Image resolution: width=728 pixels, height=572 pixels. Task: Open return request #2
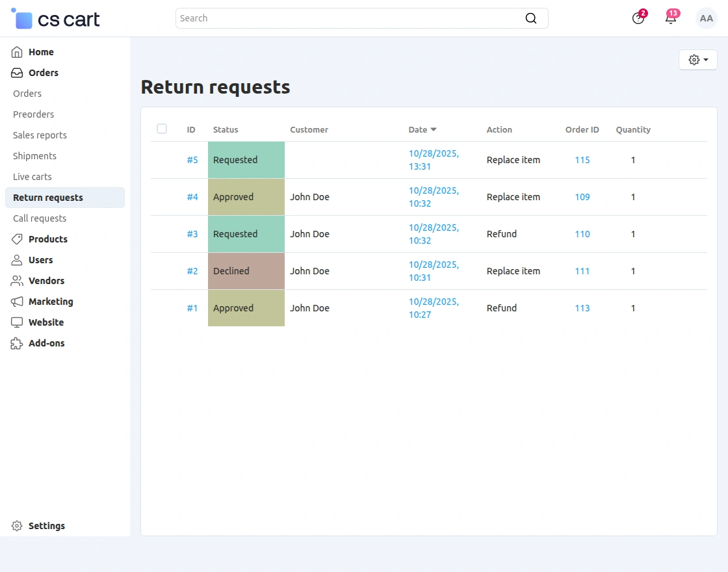point(192,271)
